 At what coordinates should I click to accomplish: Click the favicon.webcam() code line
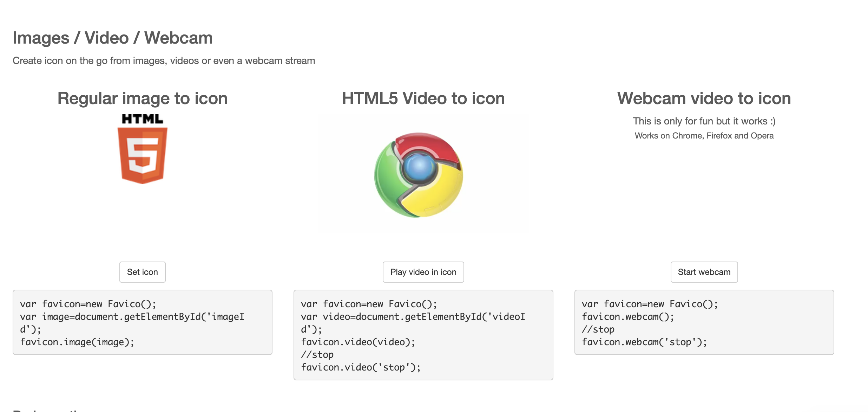click(627, 316)
